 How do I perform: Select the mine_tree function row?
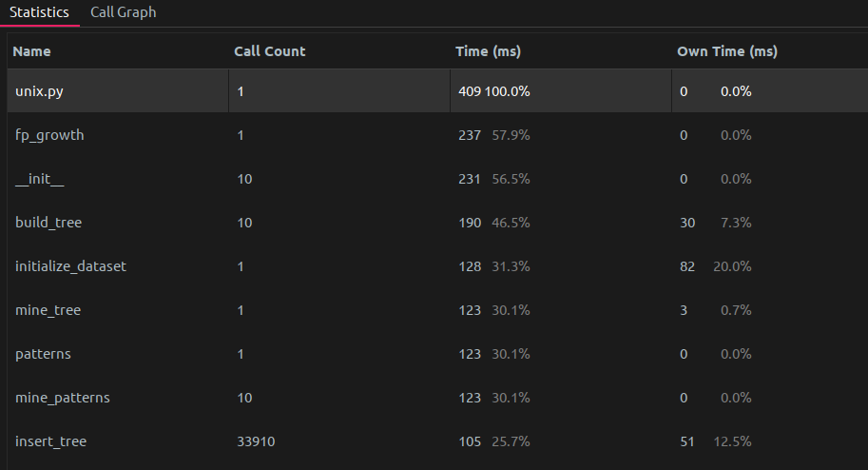437,310
